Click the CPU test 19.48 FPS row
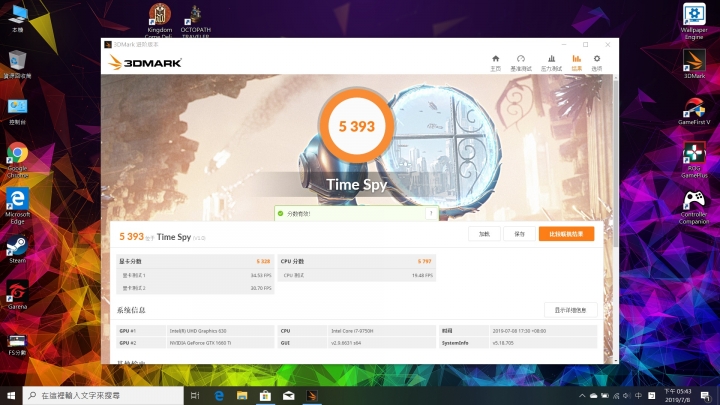Viewport: 720px width, 405px height. [357, 276]
